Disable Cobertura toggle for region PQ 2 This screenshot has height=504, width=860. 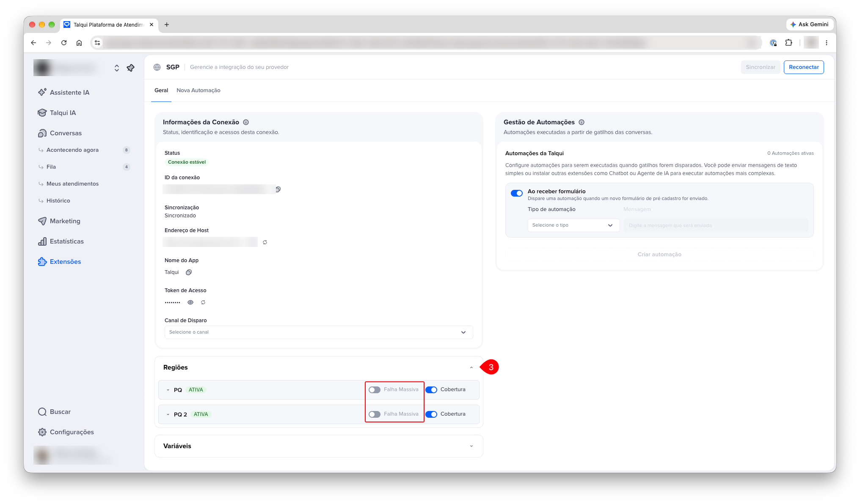click(431, 414)
